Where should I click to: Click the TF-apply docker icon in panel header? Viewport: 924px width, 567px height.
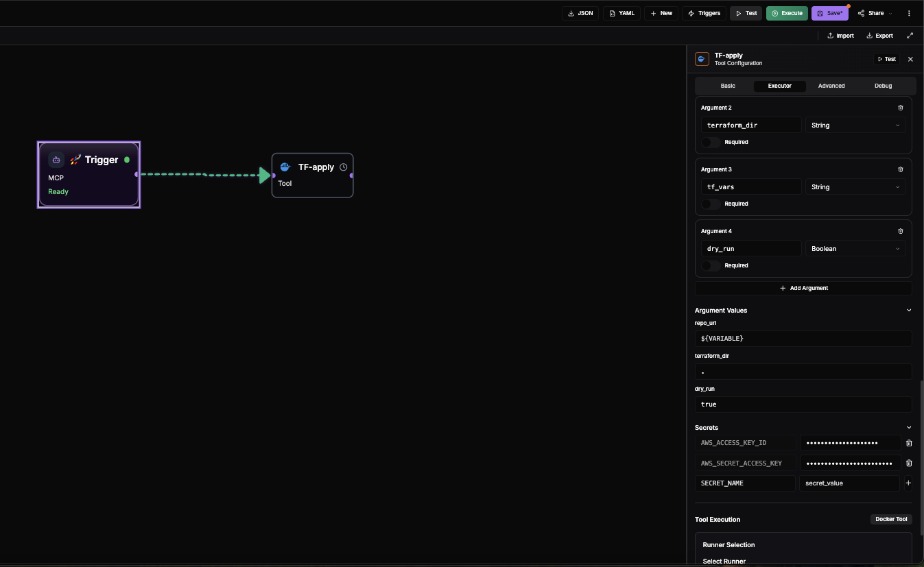[x=702, y=59]
